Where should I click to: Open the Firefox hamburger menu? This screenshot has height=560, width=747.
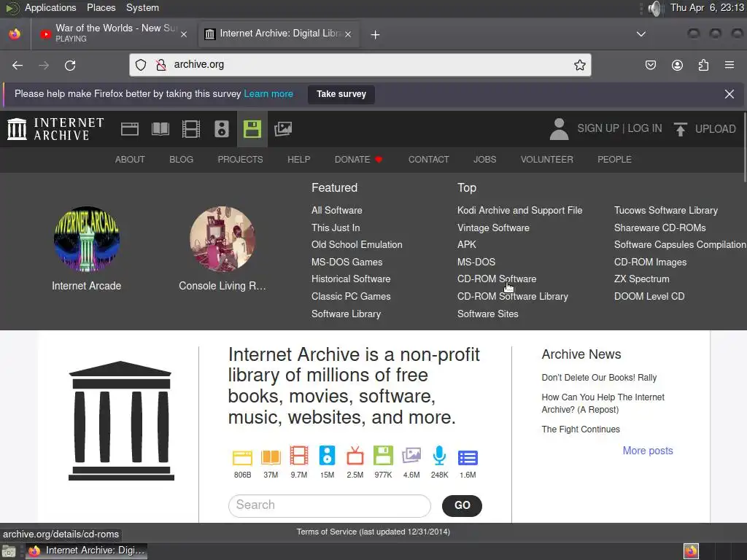[x=729, y=65]
